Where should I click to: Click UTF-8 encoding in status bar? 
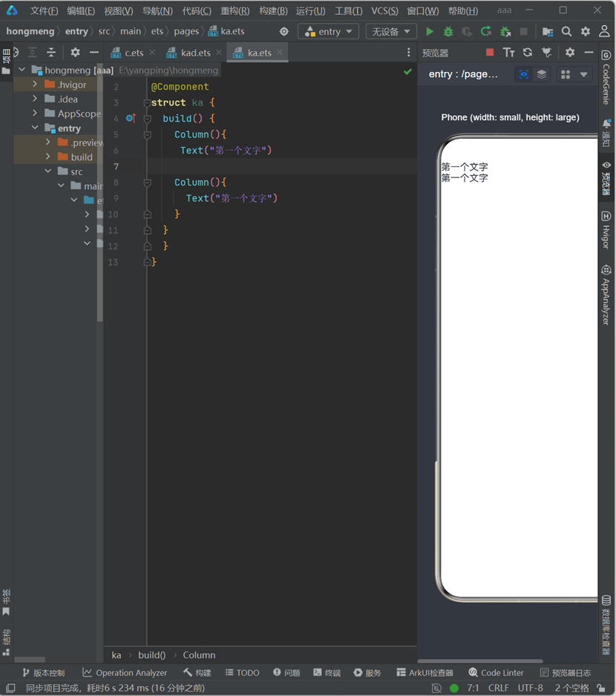coord(531,688)
